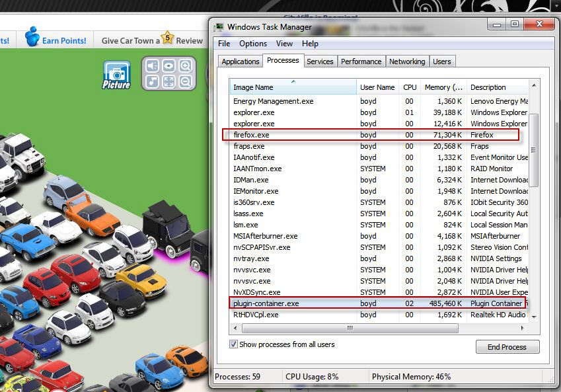Screen dimensions: 561x392
Task: Select the IAAnotif.exe process
Action: (x=379, y=157)
